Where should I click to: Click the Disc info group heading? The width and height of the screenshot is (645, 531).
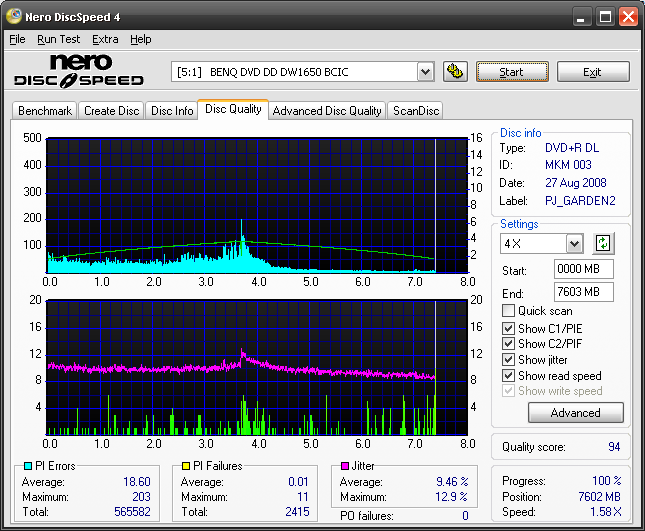(x=520, y=133)
